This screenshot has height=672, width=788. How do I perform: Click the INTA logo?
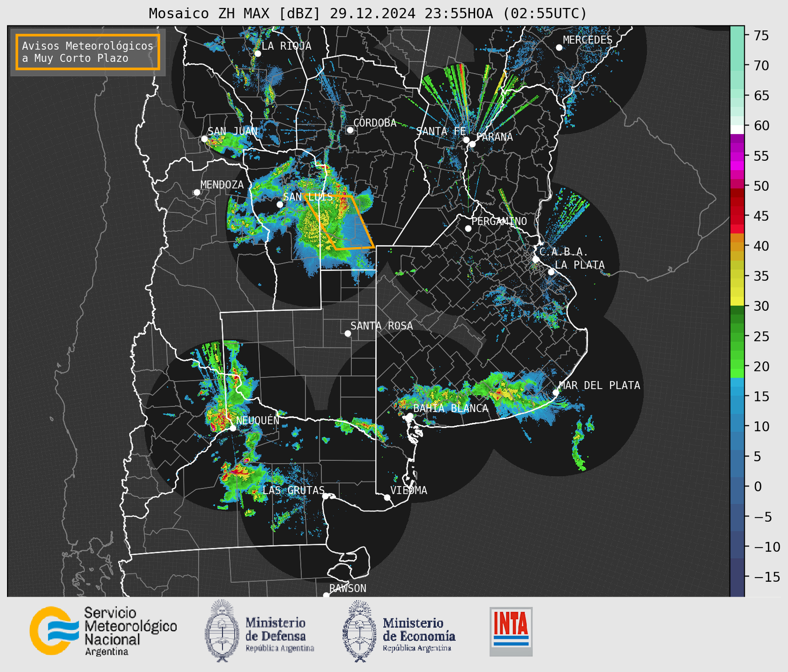point(511,631)
